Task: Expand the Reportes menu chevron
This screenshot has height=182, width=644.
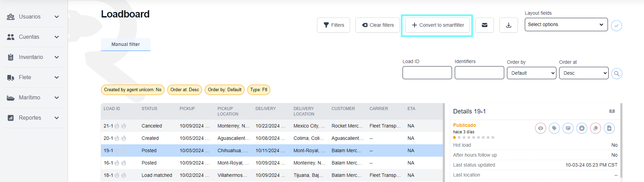Action: coord(57,118)
